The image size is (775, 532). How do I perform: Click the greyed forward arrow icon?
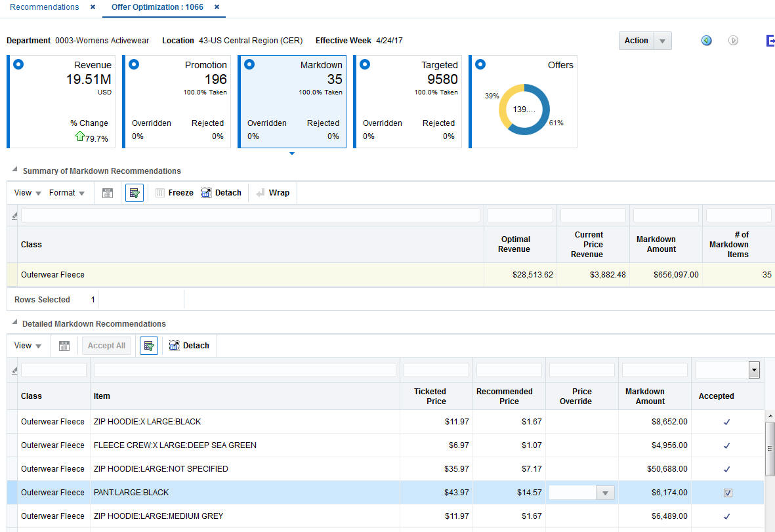click(x=733, y=41)
